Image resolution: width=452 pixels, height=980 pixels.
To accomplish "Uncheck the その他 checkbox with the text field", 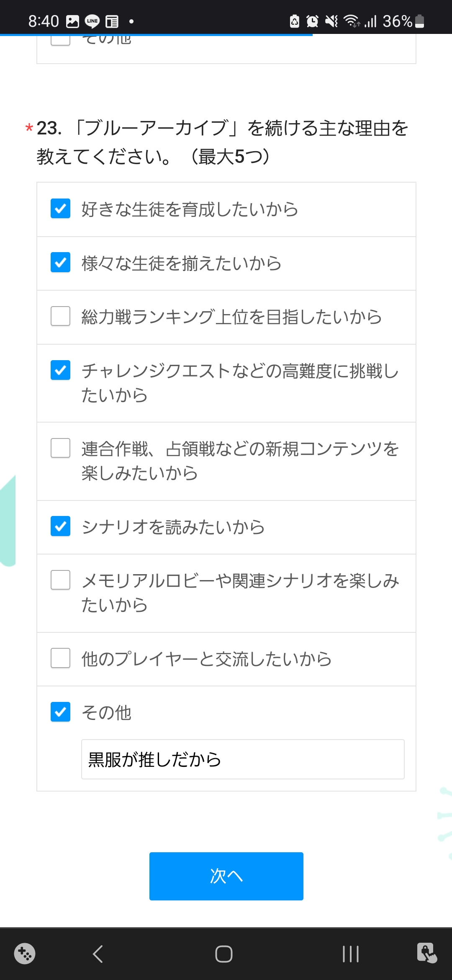I will 61,712.
